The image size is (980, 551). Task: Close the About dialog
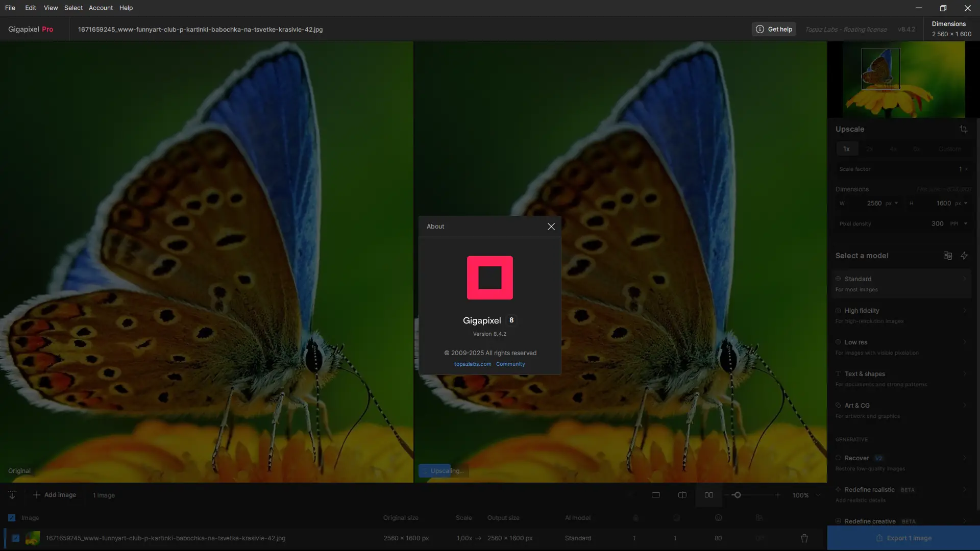(x=551, y=227)
